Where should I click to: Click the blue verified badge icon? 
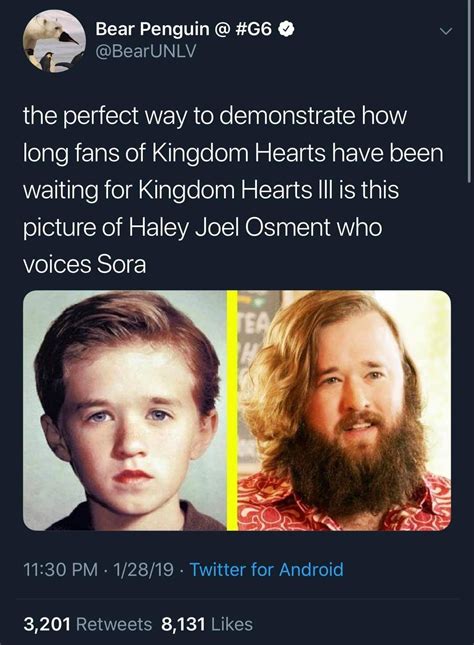click(286, 29)
